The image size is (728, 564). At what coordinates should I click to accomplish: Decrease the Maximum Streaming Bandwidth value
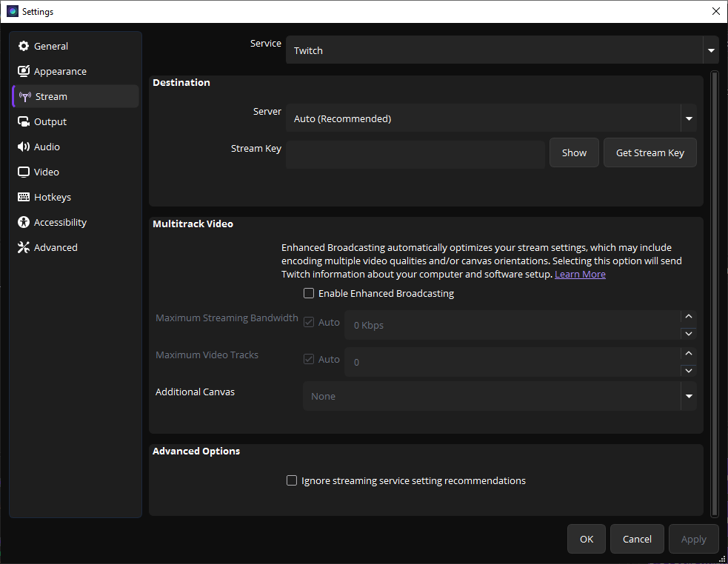(689, 333)
